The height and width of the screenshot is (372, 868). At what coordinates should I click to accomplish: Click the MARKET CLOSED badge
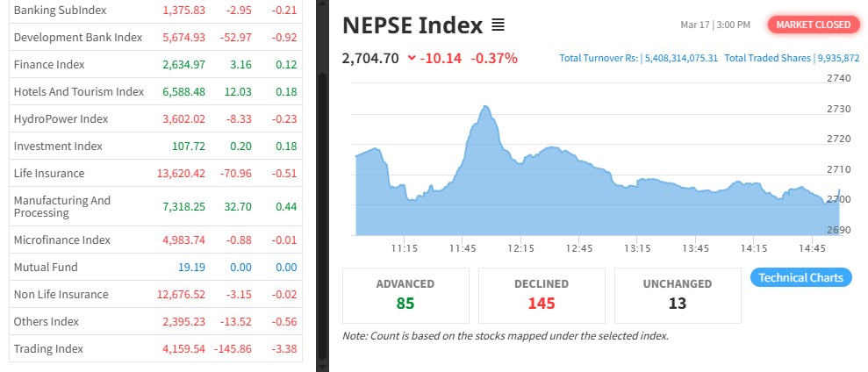(x=813, y=25)
